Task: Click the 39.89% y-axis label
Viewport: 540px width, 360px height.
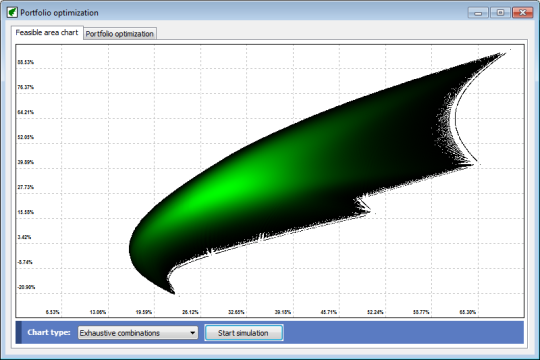Action: click(26, 162)
